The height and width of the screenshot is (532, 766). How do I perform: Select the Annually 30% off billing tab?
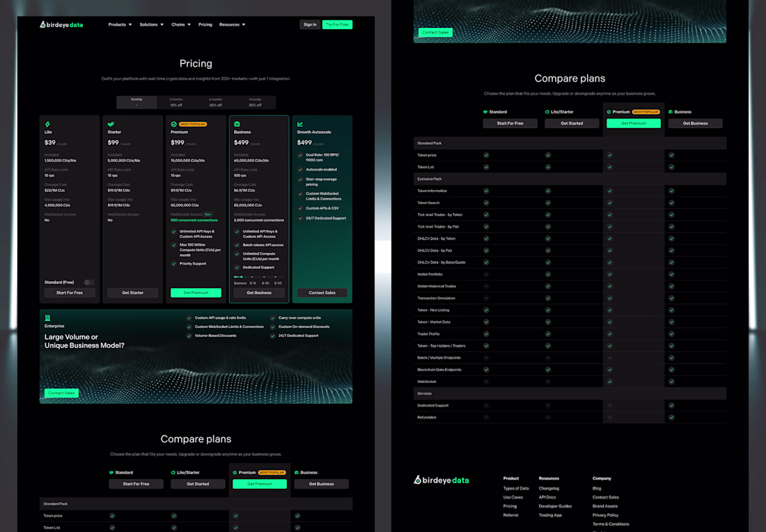[255, 102]
